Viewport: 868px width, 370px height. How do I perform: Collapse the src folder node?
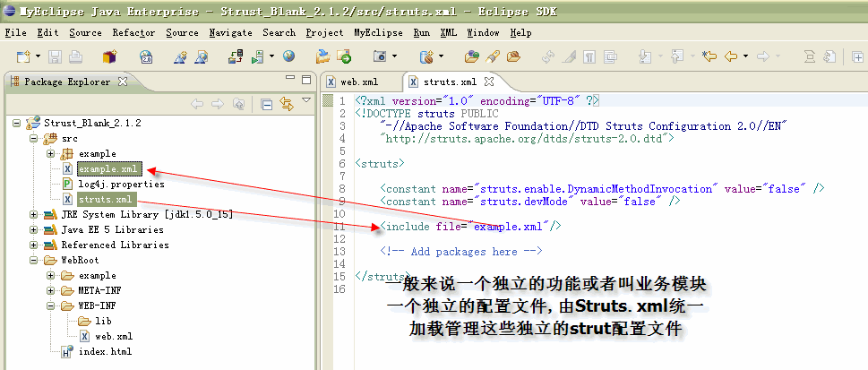33,139
